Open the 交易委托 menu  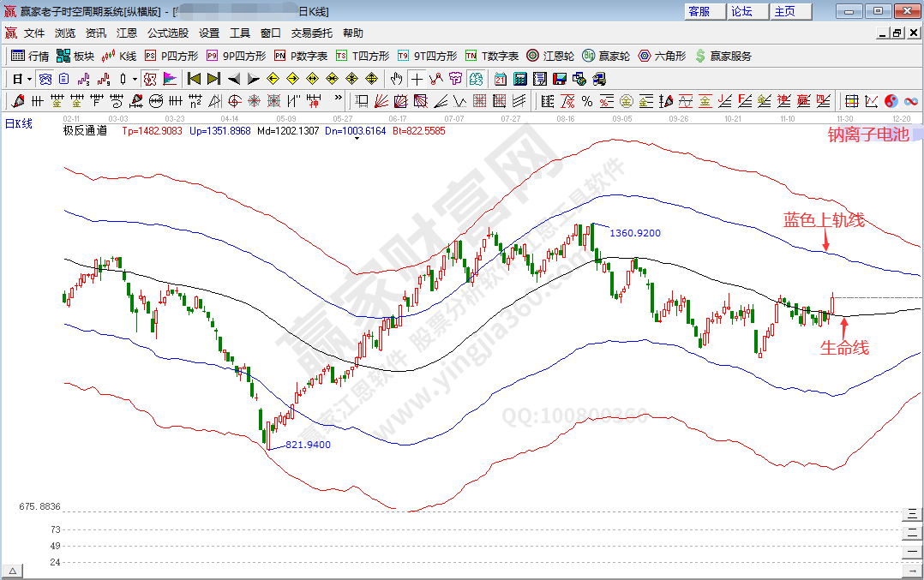point(312,33)
